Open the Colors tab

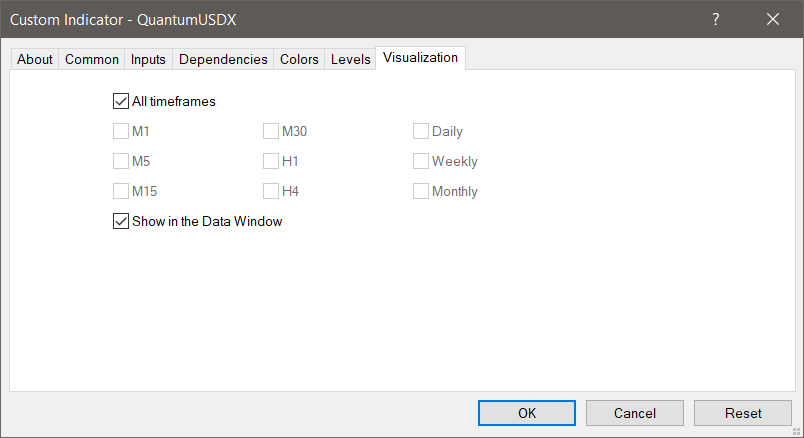299,60
